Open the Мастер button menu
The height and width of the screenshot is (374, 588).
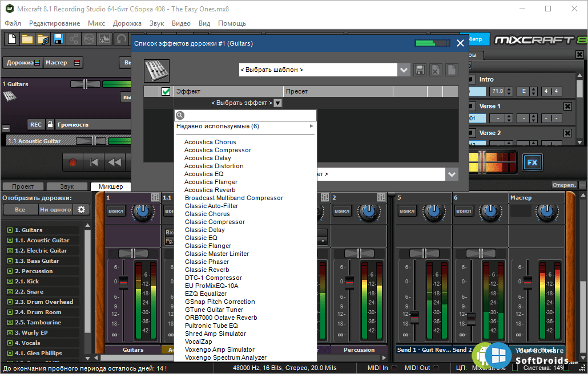(x=63, y=63)
